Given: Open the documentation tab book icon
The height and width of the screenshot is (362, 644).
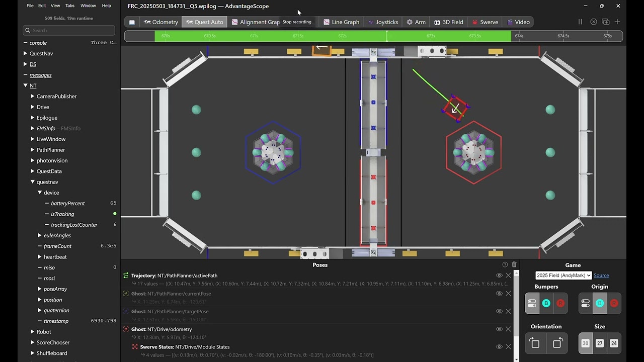Looking at the screenshot, I should coord(132,22).
